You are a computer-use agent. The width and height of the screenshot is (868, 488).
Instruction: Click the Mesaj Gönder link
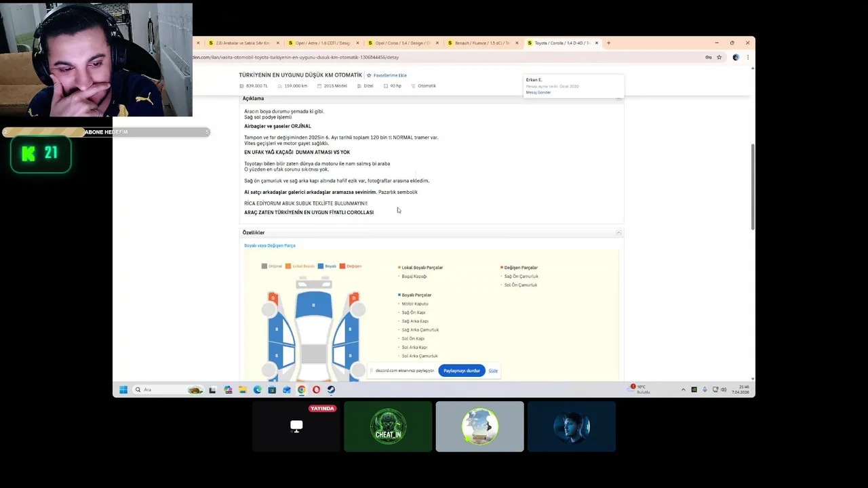click(x=538, y=92)
